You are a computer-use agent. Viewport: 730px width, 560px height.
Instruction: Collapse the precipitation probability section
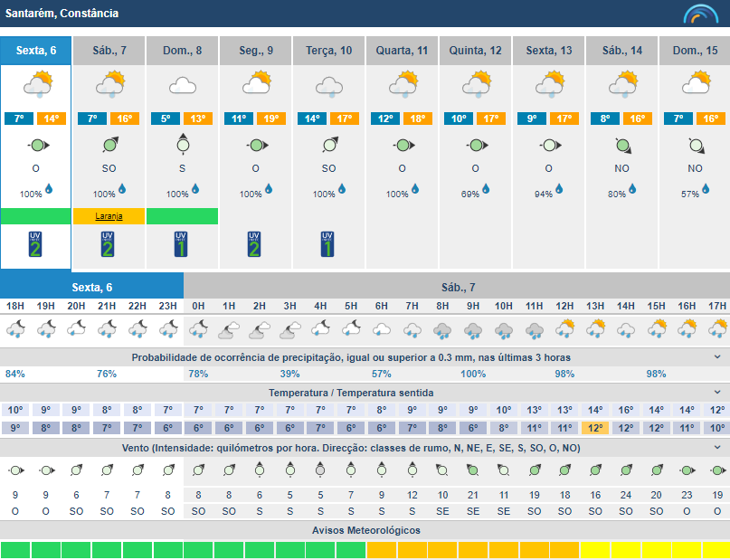tap(717, 357)
